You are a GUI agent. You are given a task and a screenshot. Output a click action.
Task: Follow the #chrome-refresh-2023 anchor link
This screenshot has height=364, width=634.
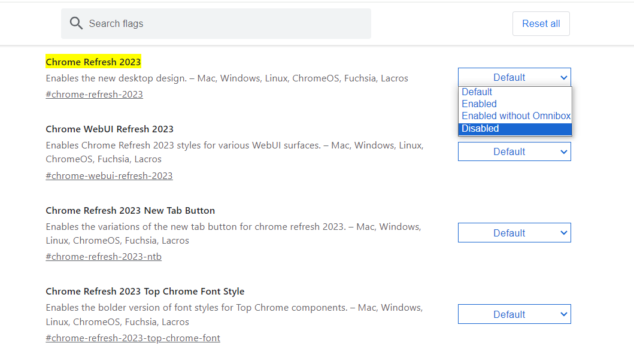(94, 94)
